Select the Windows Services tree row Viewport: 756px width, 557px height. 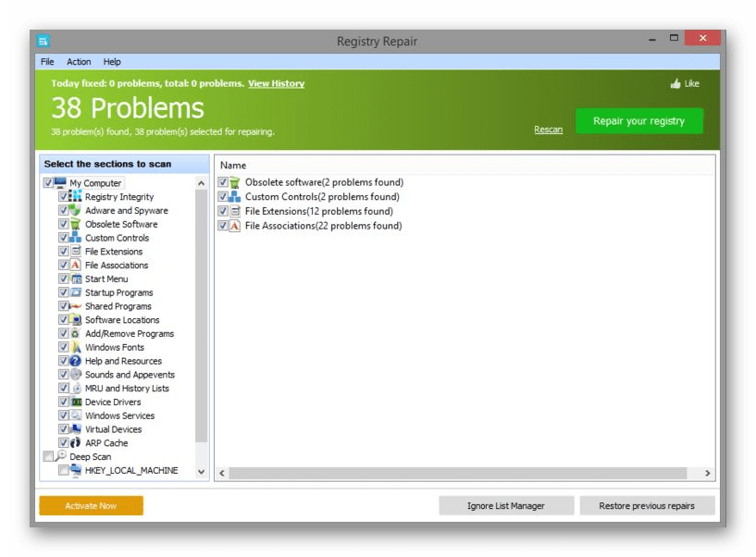tap(119, 415)
